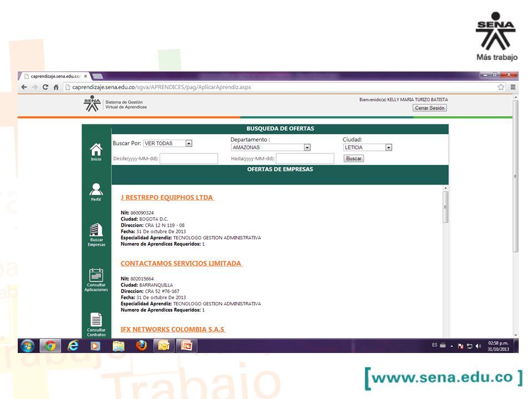Click the Hasta date input field
Viewport: 532px width, 399px height.
pyautogui.click(x=305, y=158)
